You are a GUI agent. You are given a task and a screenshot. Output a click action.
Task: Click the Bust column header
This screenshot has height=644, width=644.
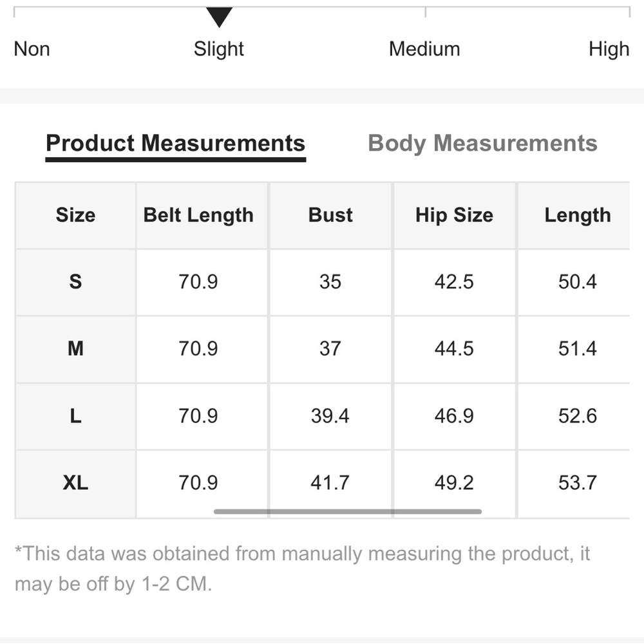(330, 215)
